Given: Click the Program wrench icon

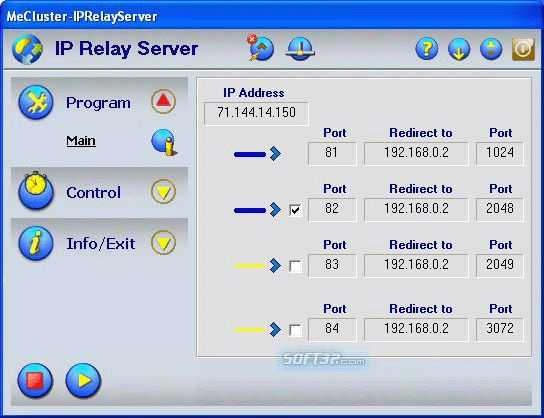Looking at the screenshot, I should coord(36,102).
